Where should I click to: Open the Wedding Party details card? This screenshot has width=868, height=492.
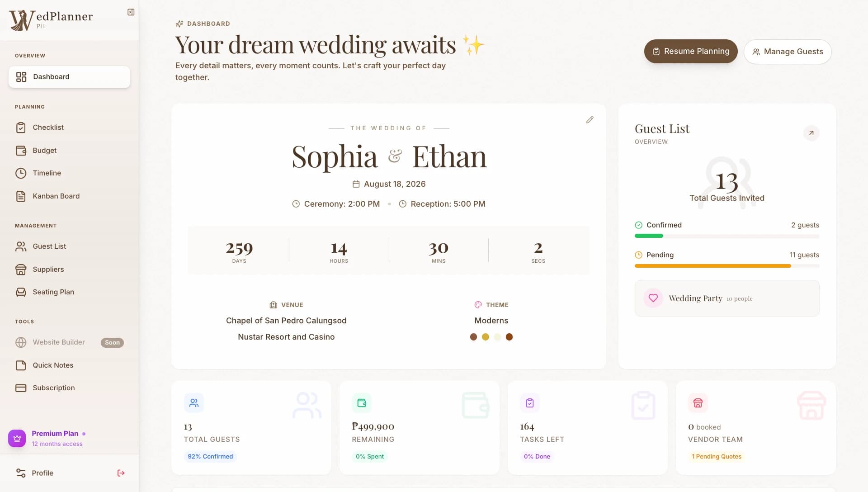(x=726, y=298)
